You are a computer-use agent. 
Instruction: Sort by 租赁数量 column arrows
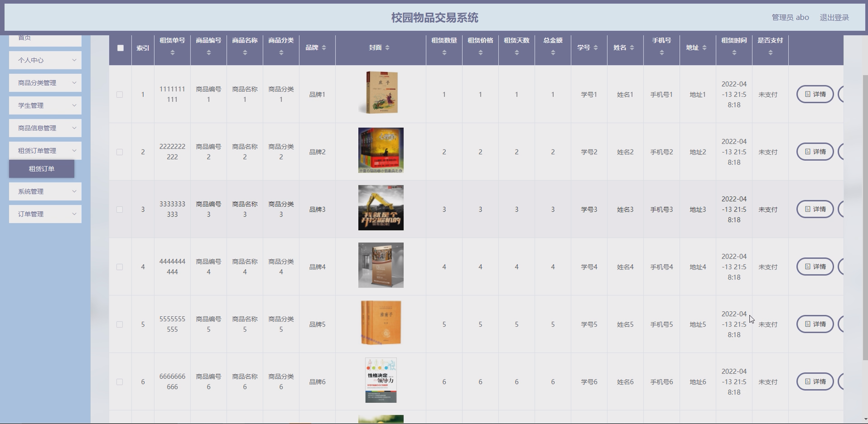pyautogui.click(x=444, y=53)
